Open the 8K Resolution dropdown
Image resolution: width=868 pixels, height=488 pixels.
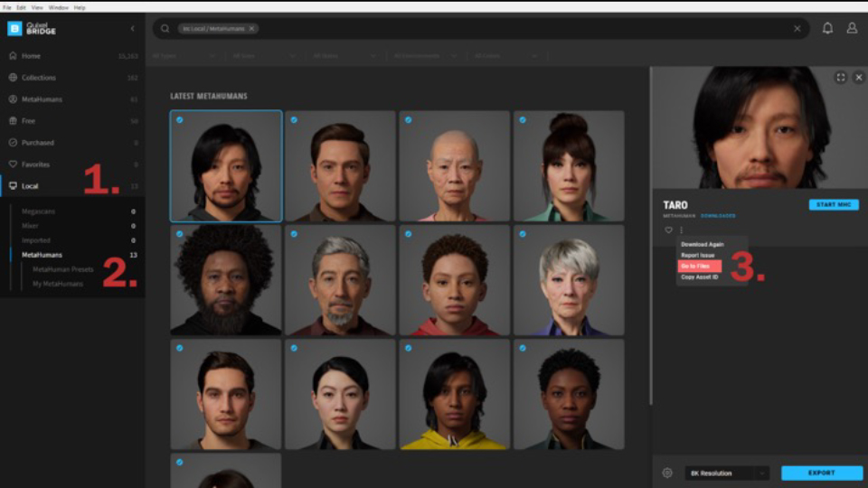coord(727,473)
